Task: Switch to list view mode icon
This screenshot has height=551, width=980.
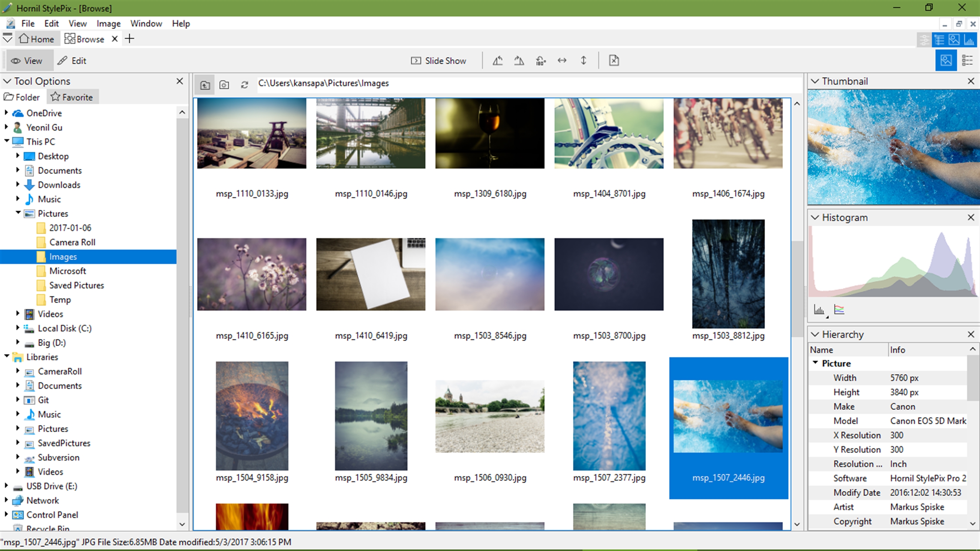Action: [967, 60]
